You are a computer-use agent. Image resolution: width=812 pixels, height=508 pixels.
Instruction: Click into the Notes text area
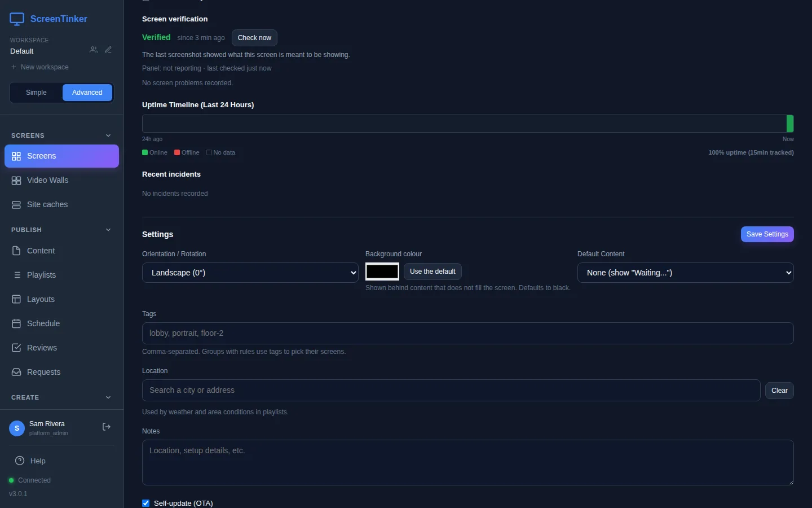[x=468, y=462]
